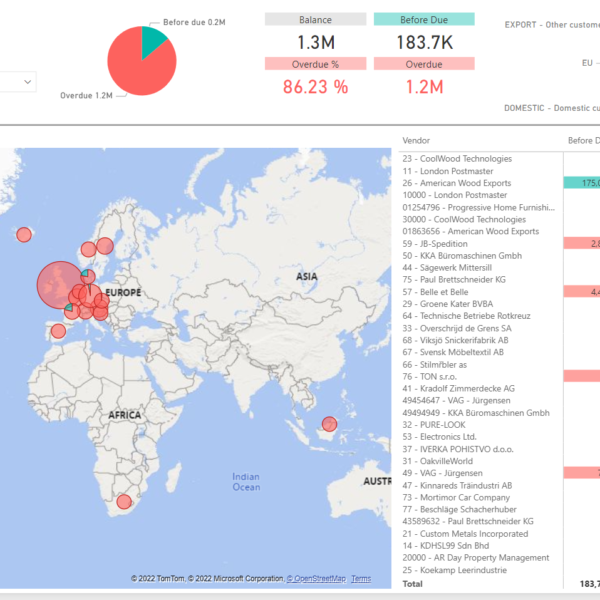Select row 59 - JB-Spedition
This screenshot has height=600, width=600.
435,244
